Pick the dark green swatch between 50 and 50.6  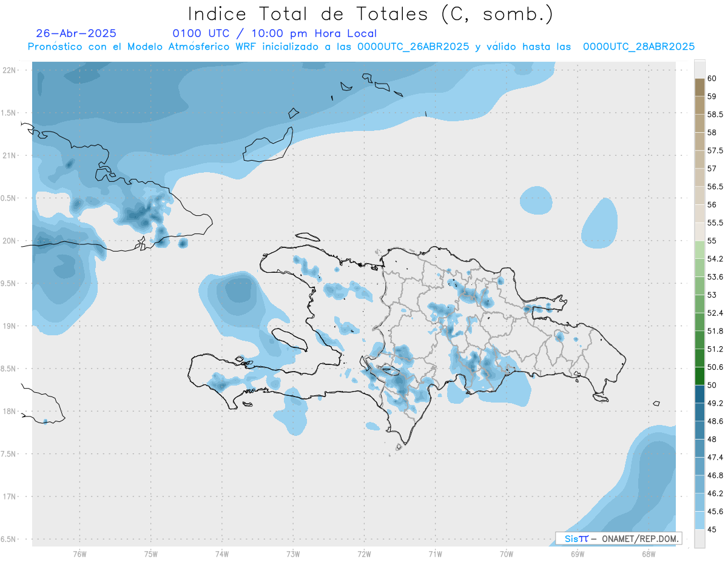[x=699, y=376]
